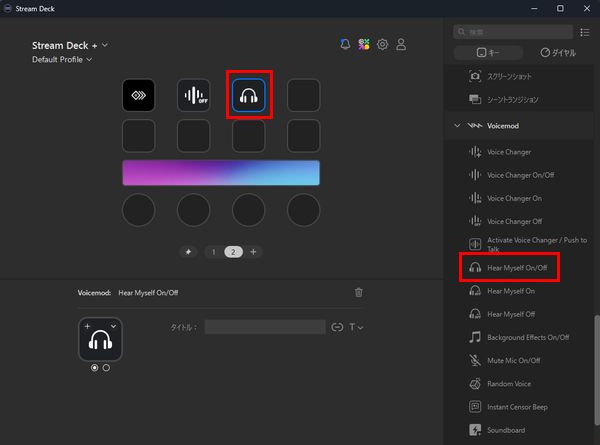The width and height of the screenshot is (600, 445).
Task: Click the pin page star button
Action: point(188,252)
